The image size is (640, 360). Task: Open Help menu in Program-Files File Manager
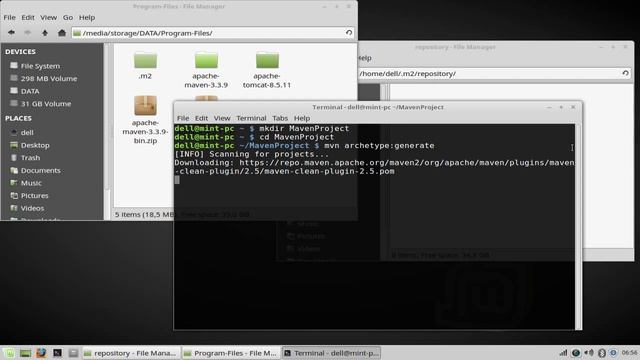[x=87, y=17]
